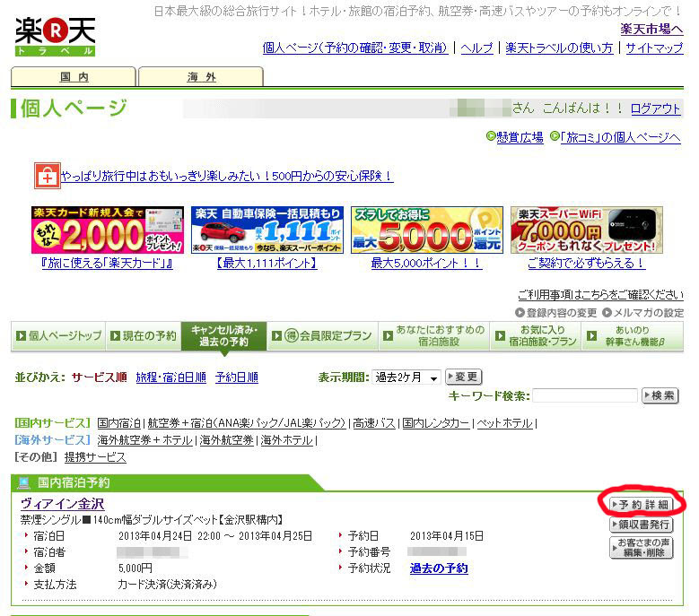Click the 国内宿泊予約 section header icon
This screenshot has width=699, height=616.
22,482
